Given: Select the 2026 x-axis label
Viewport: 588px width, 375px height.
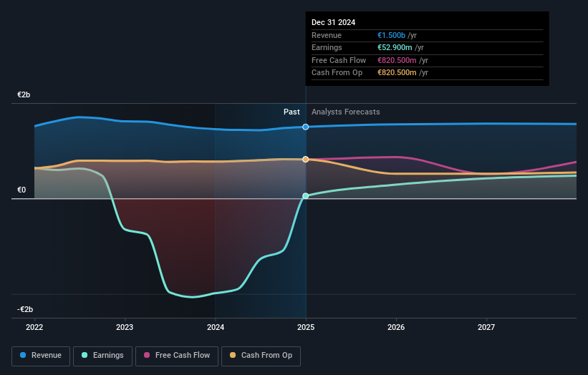Looking at the screenshot, I should [396, 327].
